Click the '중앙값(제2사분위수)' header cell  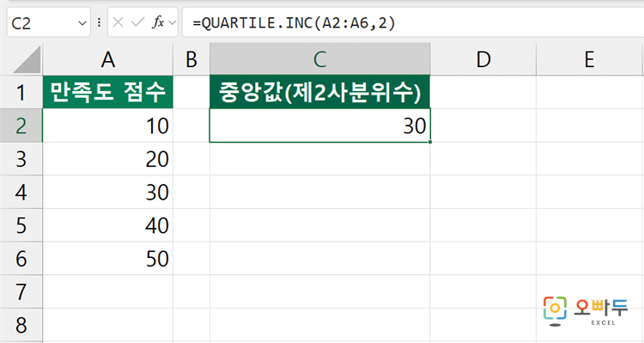[320, 92]
